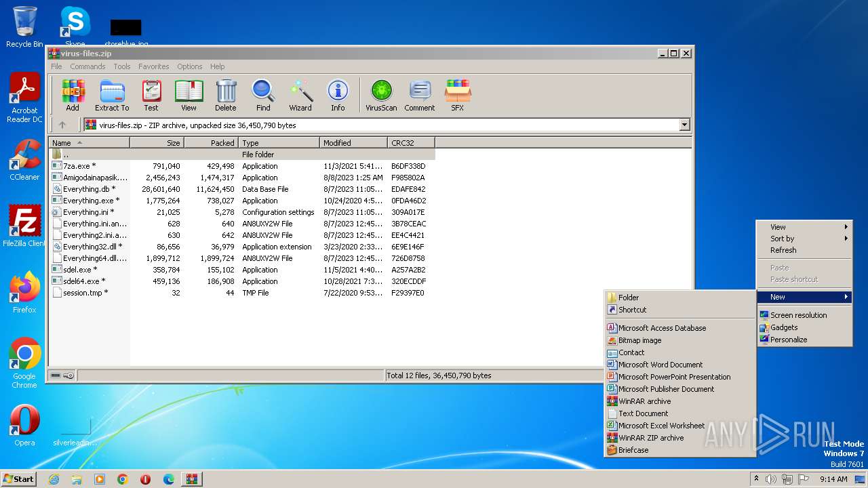The height and width of the screenshot is (488, 868).
Task: Open Recycle Bin desktop icon
Action: coord(24,27)
